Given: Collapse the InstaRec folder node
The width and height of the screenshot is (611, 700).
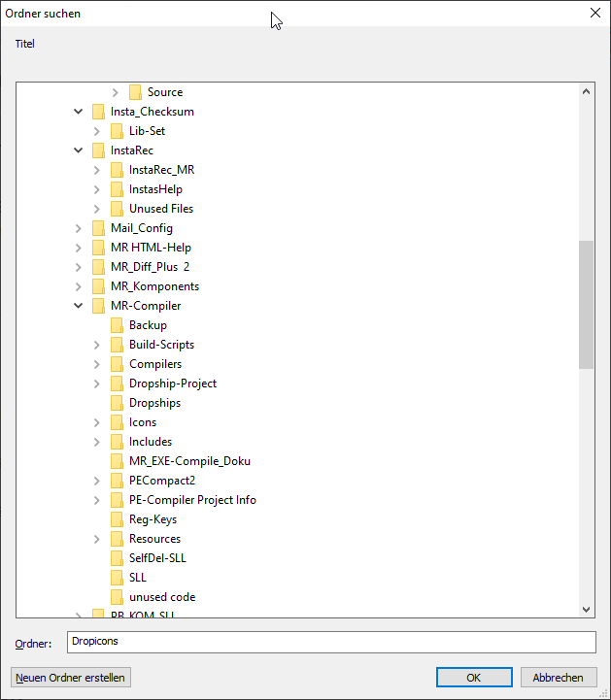Looking at the screenshot, I should (x=79, y=150).
